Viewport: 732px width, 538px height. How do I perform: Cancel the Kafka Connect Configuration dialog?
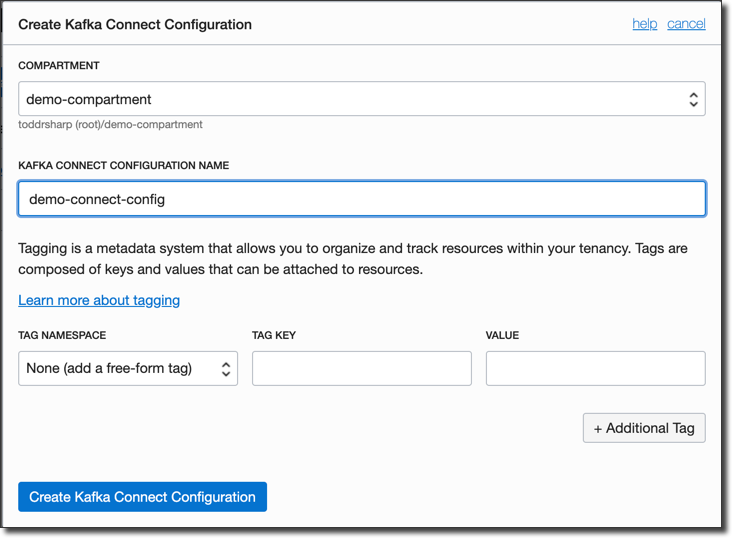click(686, 23)
